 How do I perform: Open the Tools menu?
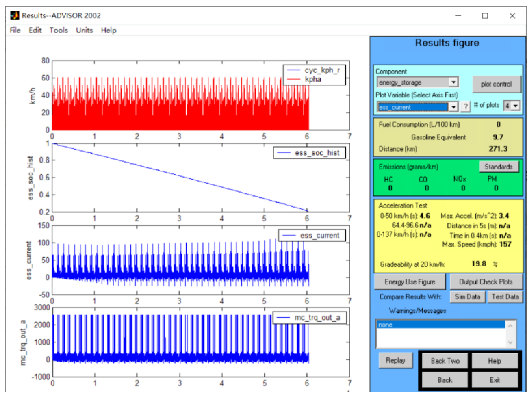59,30
